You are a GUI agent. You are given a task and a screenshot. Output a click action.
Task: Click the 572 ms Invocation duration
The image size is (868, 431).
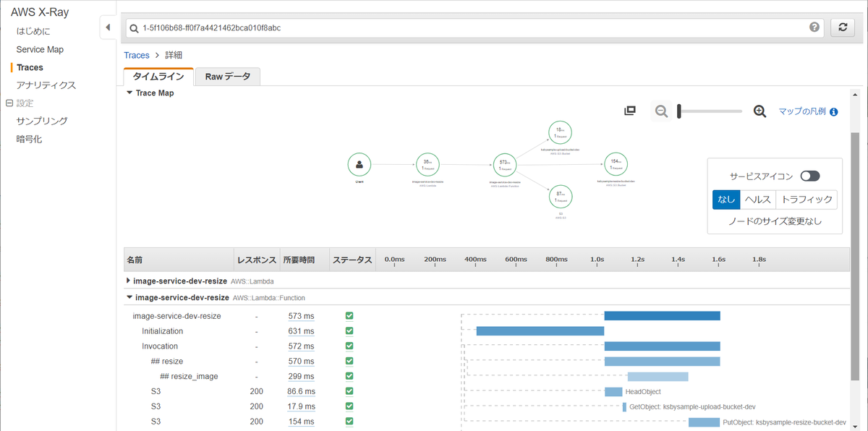pyautogui.click(x=301, y=346)
